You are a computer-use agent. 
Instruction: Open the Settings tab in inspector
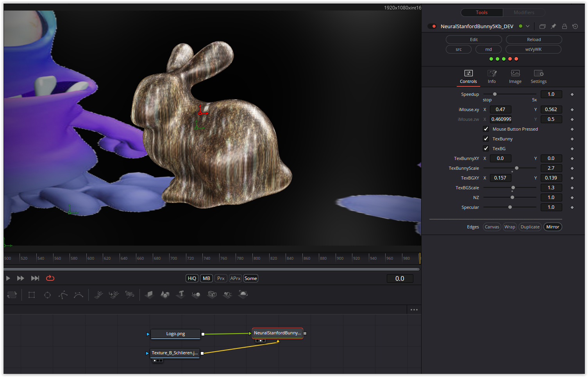click(538, 77)
